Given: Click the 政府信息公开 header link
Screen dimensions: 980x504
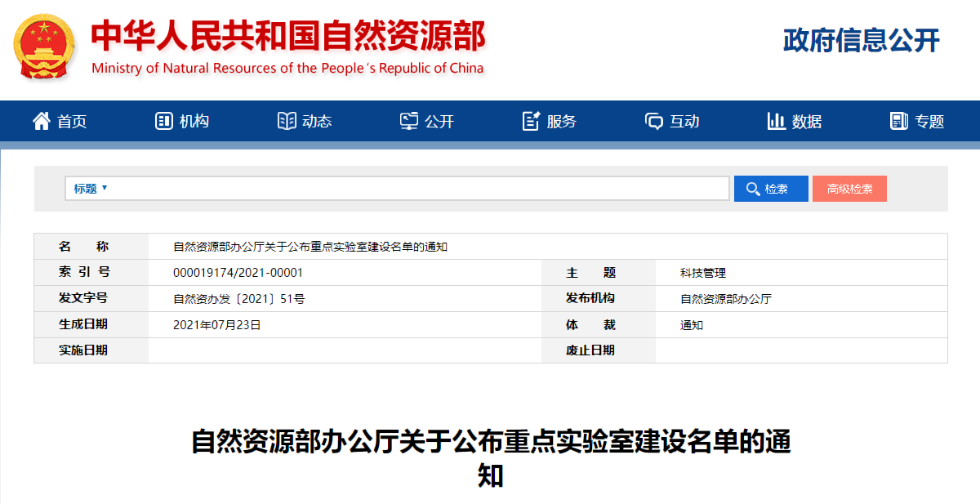Looking at the screenshot, I should tap(862, 40).
